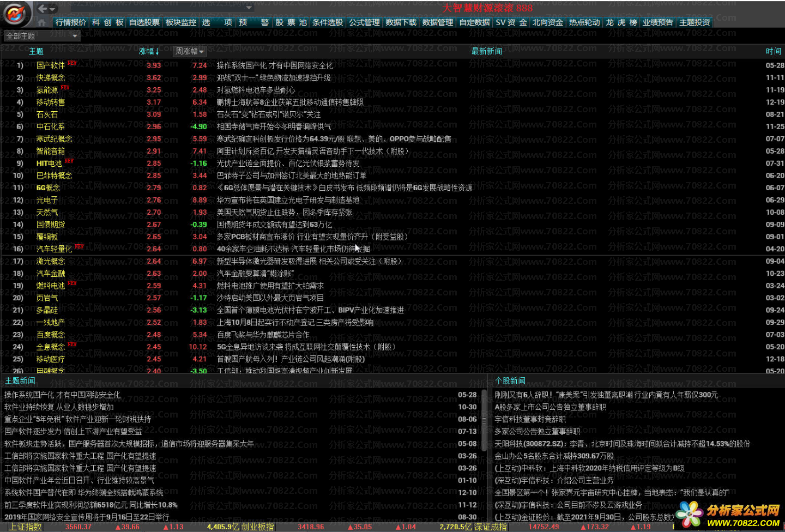Open the 数据下载 menu tab

point(401,22)
